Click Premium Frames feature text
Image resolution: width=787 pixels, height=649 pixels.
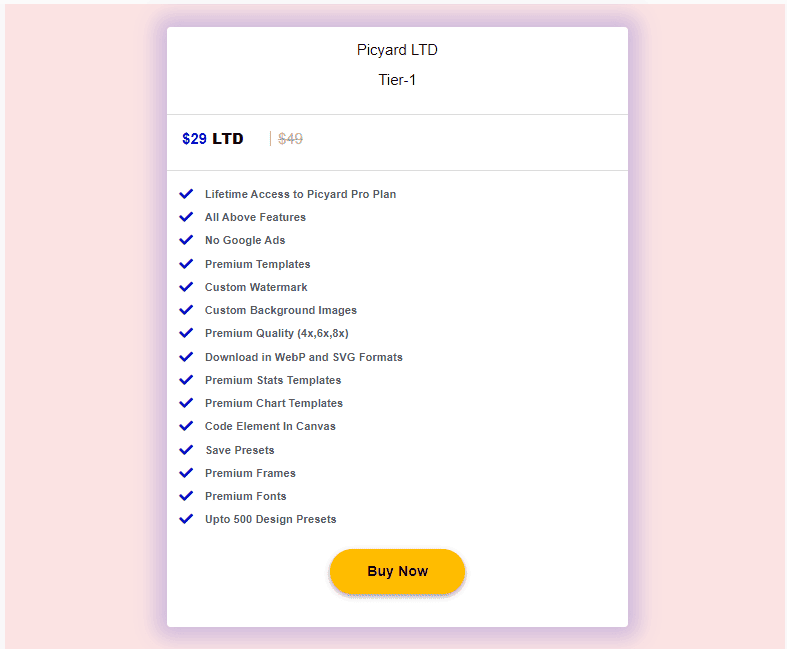pos(250,473)
